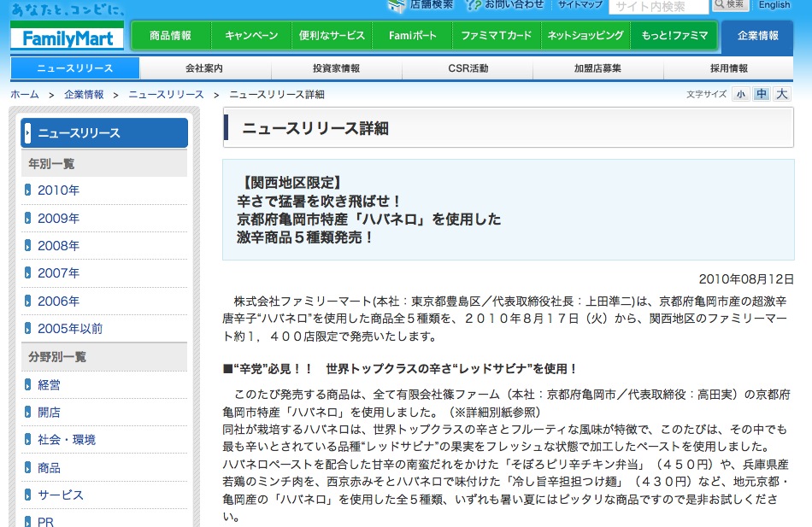Click the arrow icon beside 2010年
812x527 pixels.
tap(28, 190)
